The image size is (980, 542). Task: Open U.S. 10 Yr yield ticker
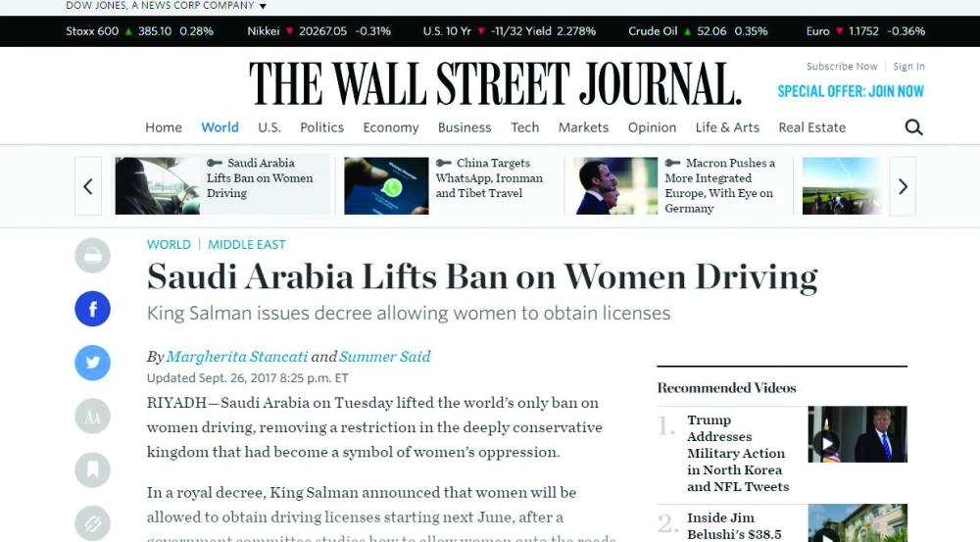point(510,31)
